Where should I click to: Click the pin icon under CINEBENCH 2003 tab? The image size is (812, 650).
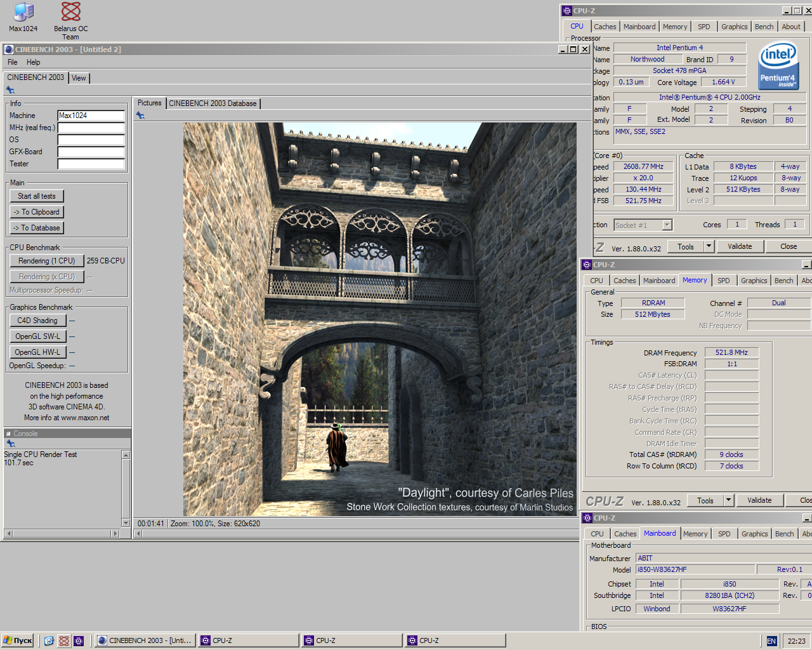[10, 90]
